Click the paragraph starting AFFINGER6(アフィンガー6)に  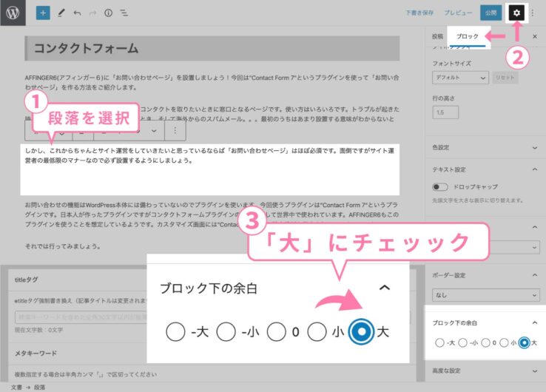coord(212,83)
